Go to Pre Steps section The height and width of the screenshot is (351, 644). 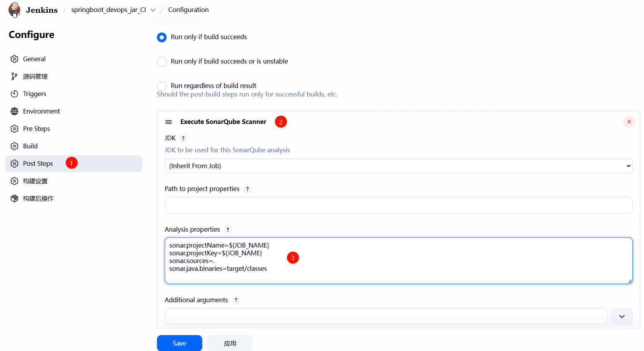[x=36, y=129]
